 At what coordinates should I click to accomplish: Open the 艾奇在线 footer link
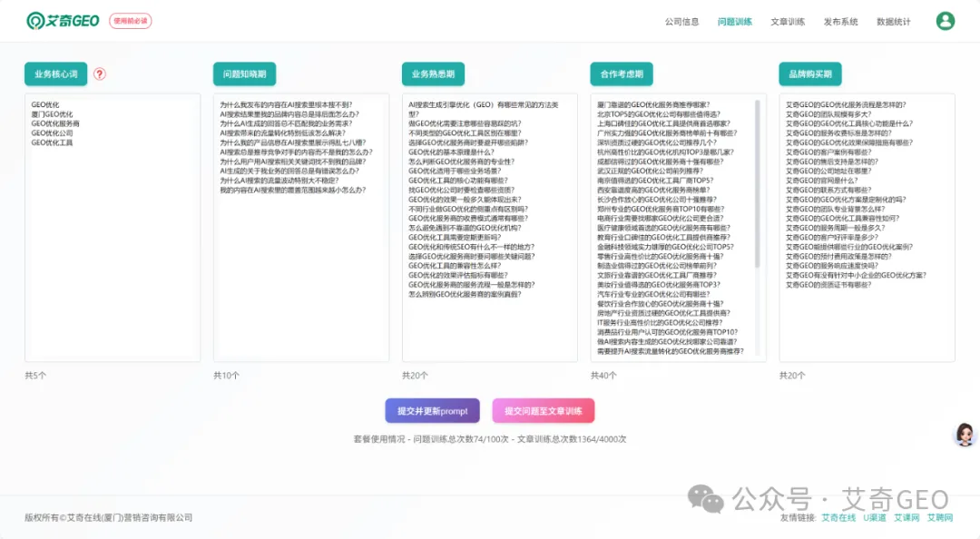coord(838,517)
